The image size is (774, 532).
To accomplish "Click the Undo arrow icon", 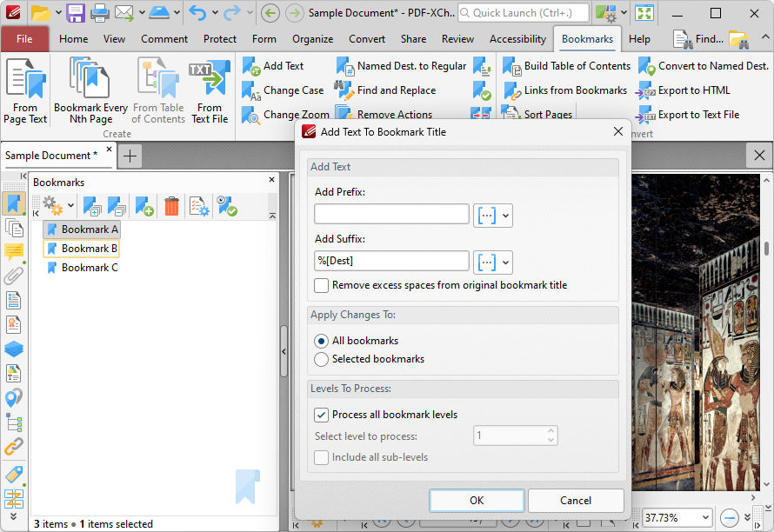I will 197,13.
